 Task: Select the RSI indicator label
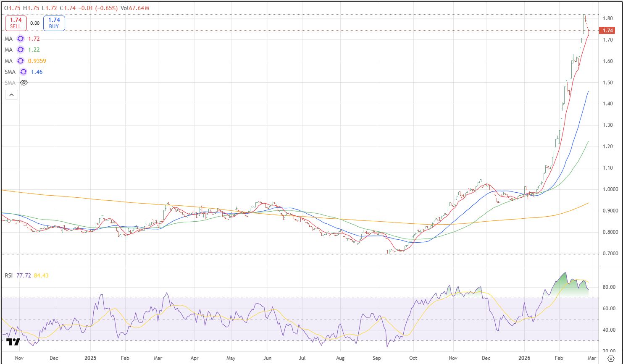pos(8,275)
